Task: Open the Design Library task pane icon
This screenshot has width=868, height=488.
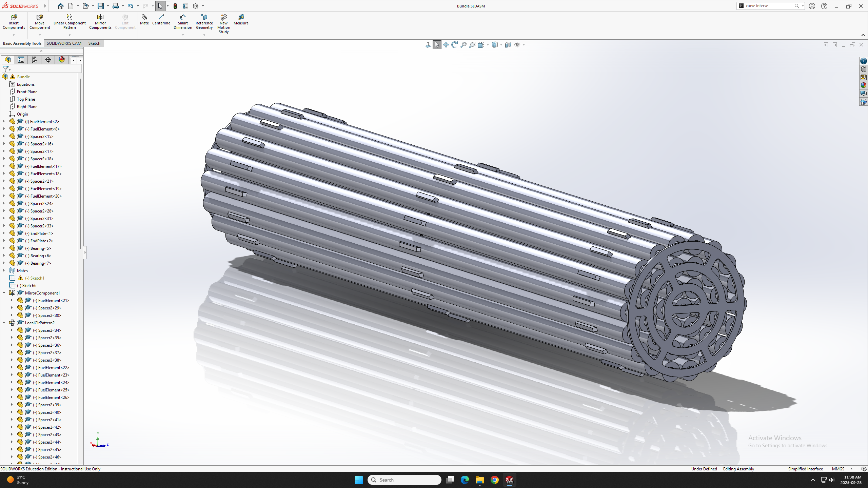Action: [x=864, y=69]
